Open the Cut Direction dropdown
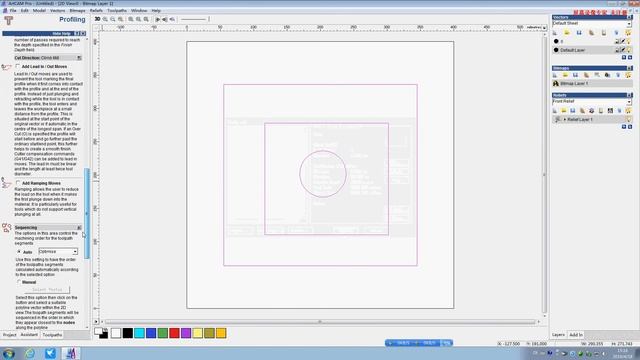640x360 pixels. point(79,58)
